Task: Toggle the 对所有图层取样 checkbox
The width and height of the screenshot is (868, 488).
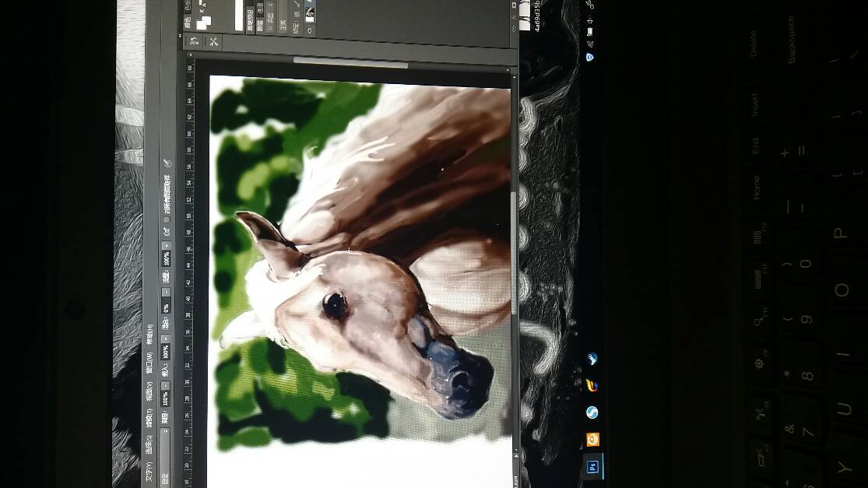Action: 166,220
